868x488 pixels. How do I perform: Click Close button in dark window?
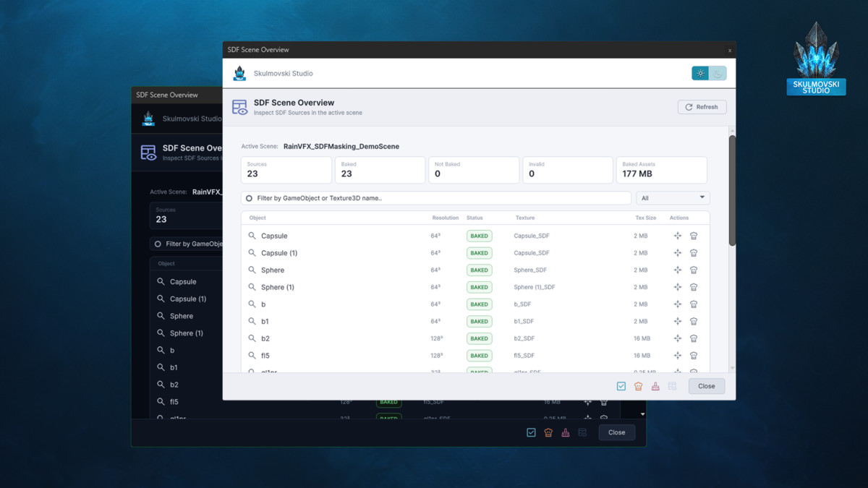click(x=617, y=432)
